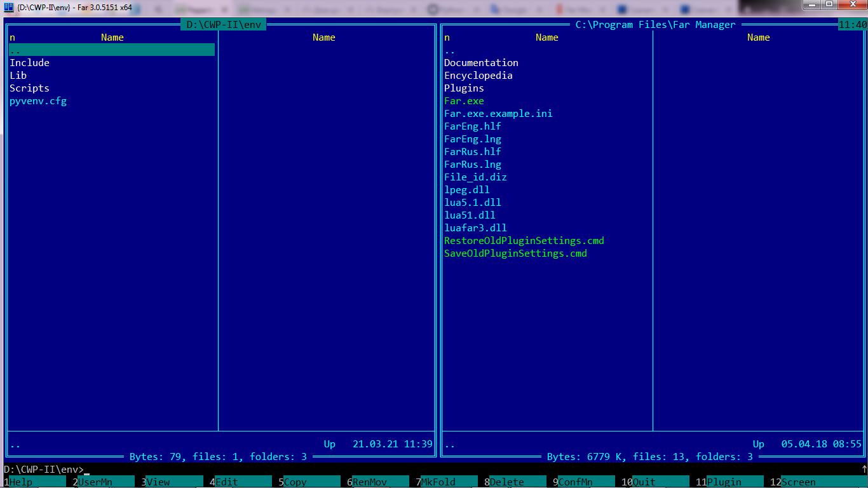Click the 8 Delete key bar button

click(515, 482)
